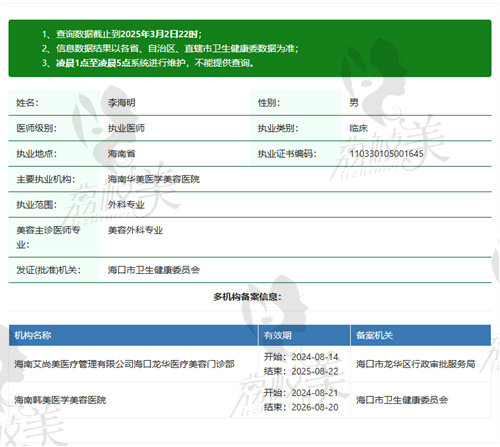This screenshot has height=447, width=500.
Task: Click the 主要执业机构 label
Action: (x=46, y=179)
